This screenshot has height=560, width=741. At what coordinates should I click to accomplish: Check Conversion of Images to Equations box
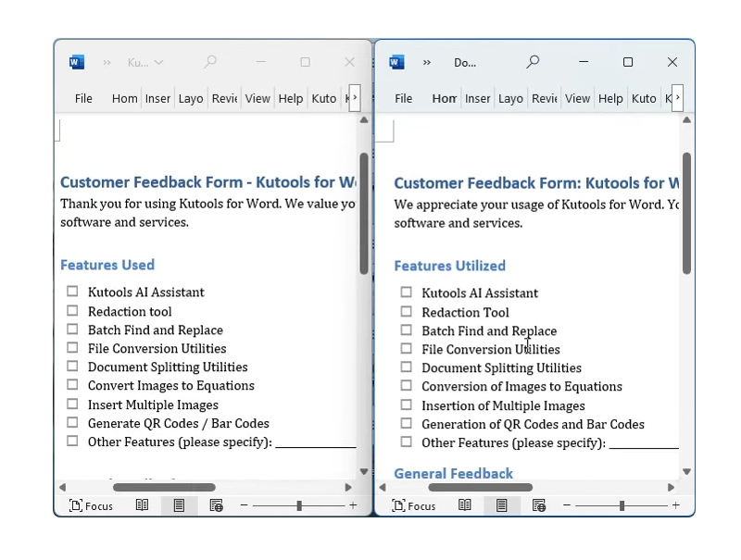pyautogui.click(x=406, y=385)
